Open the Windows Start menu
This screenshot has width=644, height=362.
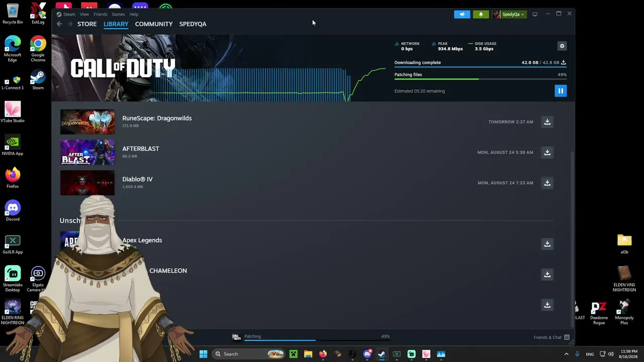point(203,354)
